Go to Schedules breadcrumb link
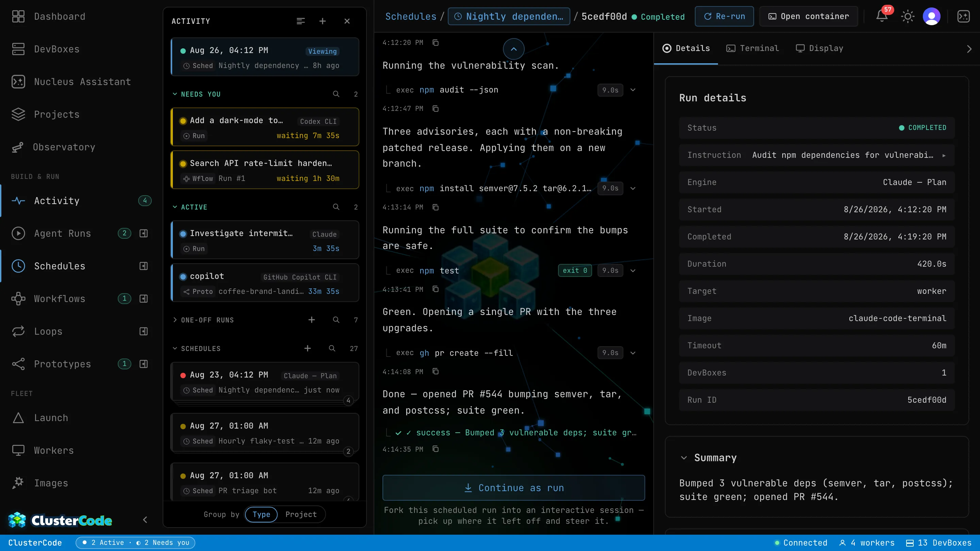 pos(411,16)
